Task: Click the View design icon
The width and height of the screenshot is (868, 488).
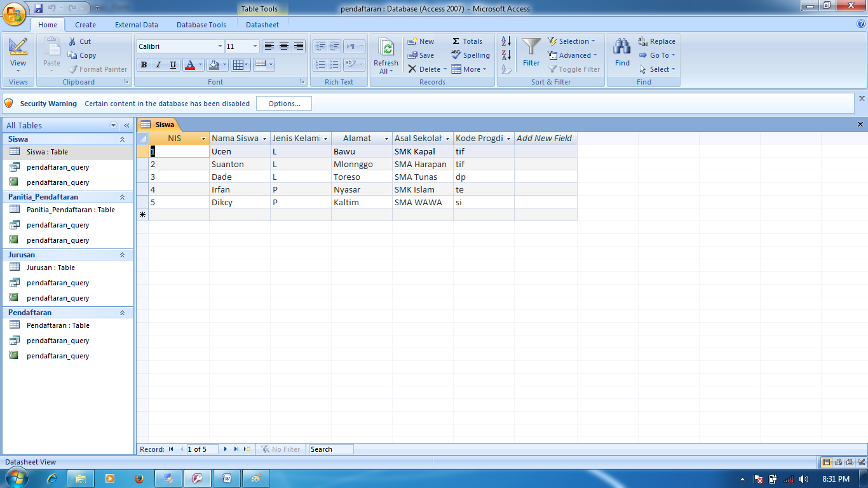Action: tap(18, 46)
